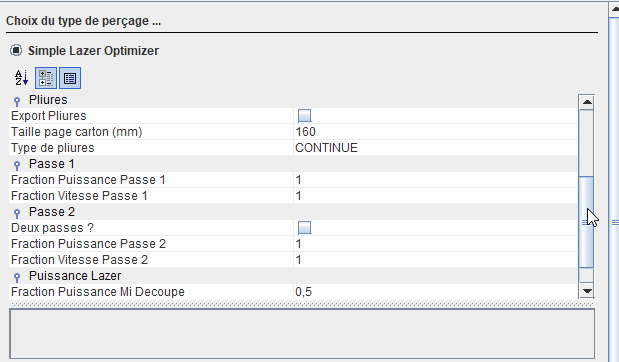Viewport: 619px width, 362px height.
Task: Toggle the description panel icon
Action: pyautogui.click(x=70, y=78)
